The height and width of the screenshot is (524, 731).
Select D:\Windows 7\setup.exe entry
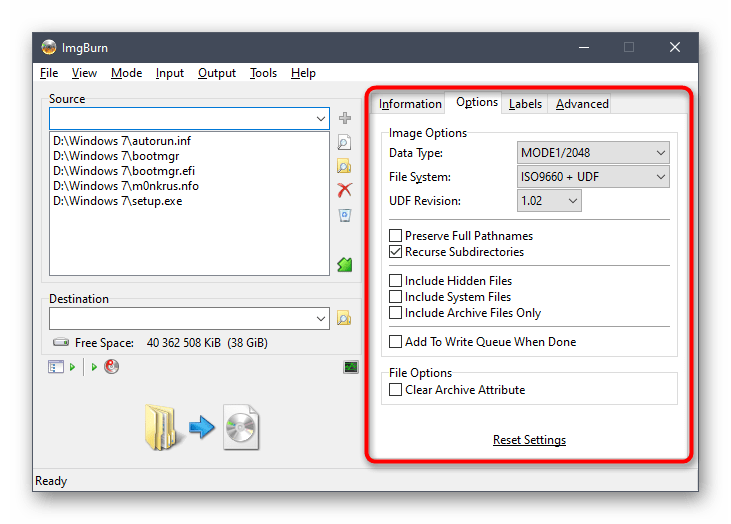(x=117, y=201)
